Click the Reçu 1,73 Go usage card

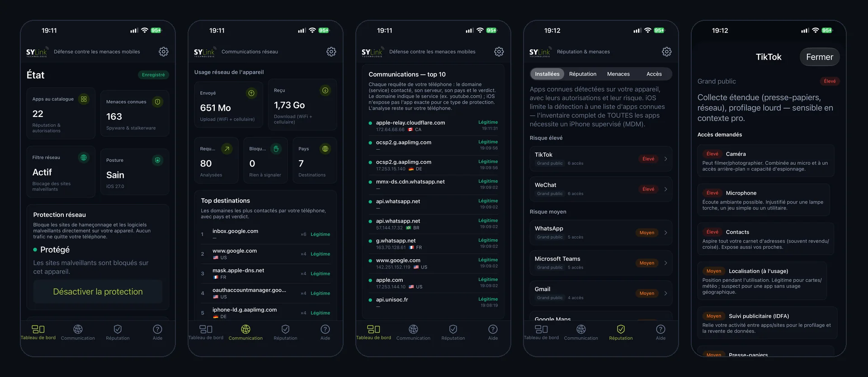pyautogui.click(x=302, y=105)
